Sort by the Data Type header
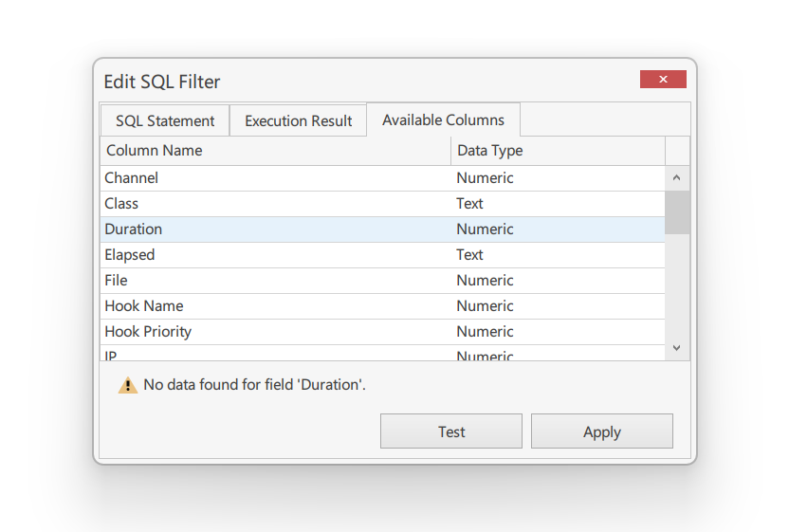The image size is (789, 532). click(558, 151)
